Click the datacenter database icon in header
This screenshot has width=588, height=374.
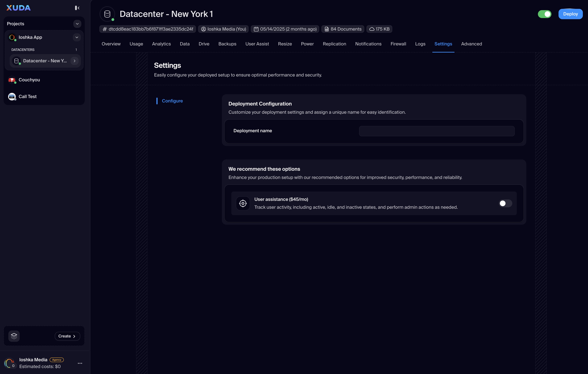(107, 14)
